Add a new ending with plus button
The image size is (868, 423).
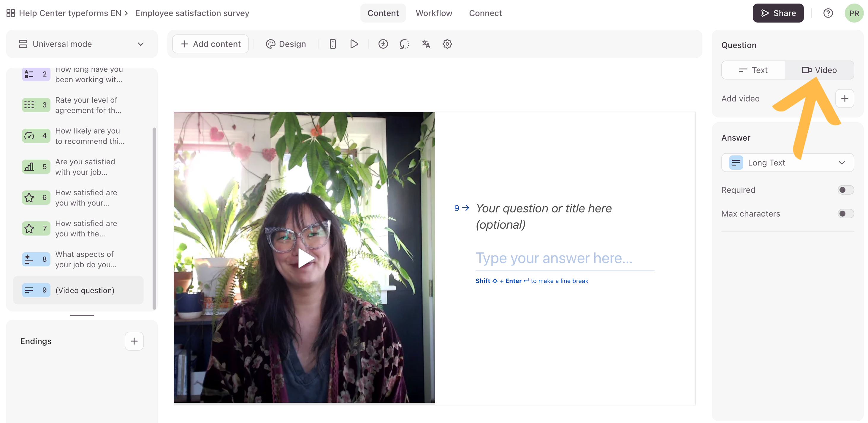[x=134, y=341]
